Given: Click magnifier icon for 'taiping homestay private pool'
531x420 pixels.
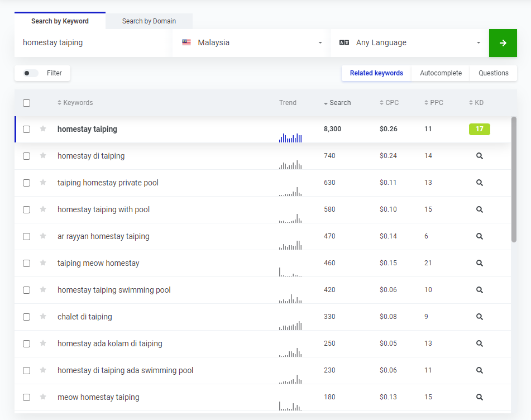Looking at the screenshot, I should click(479, 183).
